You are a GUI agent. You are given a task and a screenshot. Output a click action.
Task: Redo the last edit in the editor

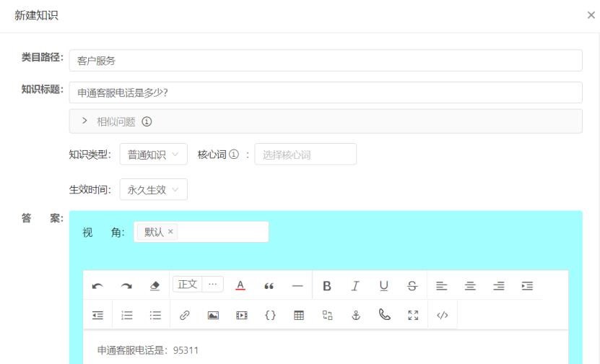[126, 286]
